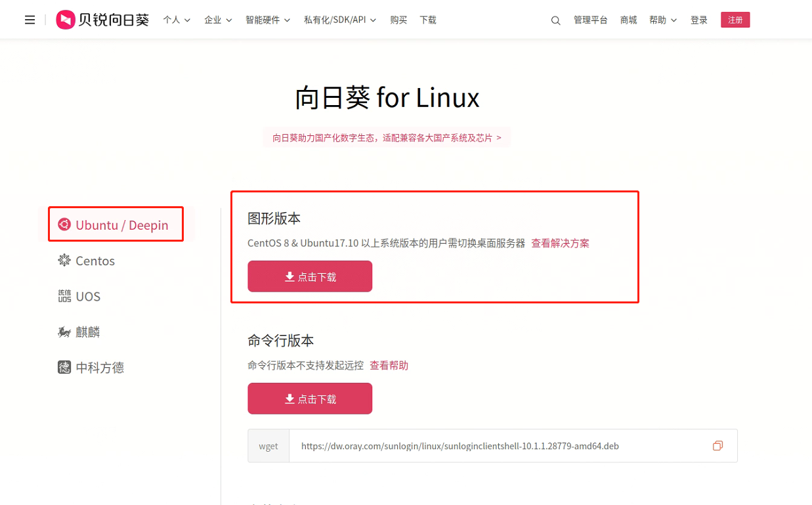The width and height of the screenshot is (812, 505).
Task: Expand the 智能硬件 dropdown
Action: [x=267, y=20]
